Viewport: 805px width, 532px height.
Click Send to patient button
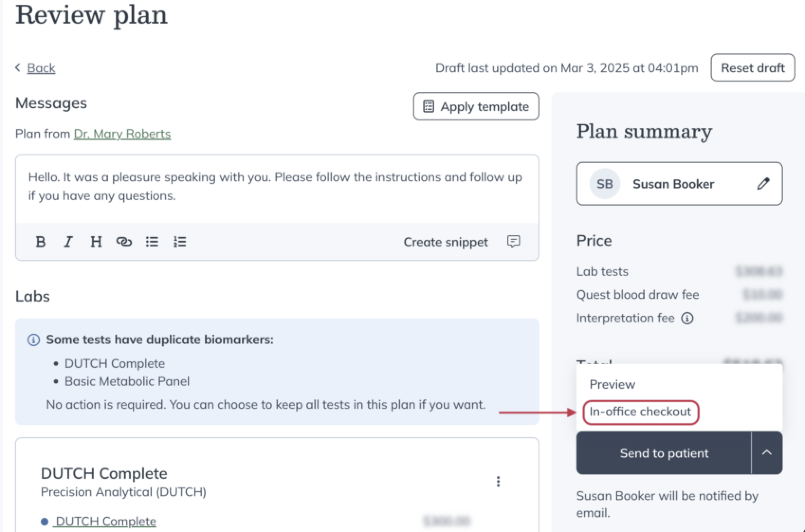[664, 453]
